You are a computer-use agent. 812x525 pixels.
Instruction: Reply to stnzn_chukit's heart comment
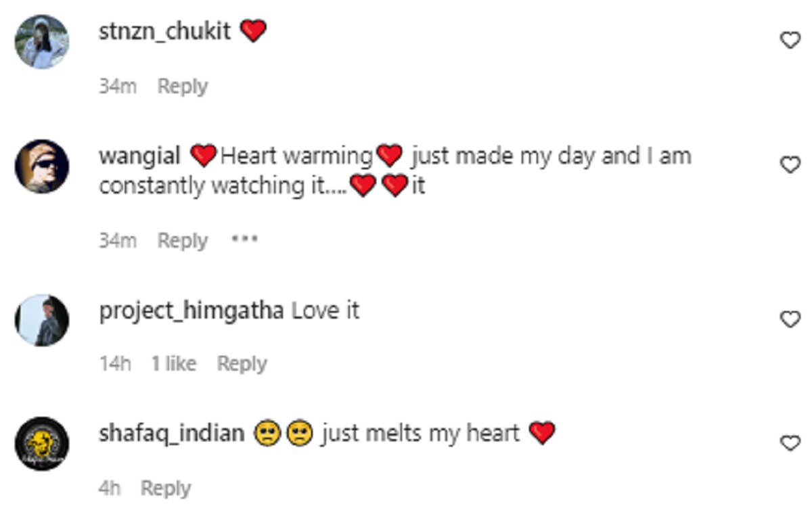click(x=182, y=87)
